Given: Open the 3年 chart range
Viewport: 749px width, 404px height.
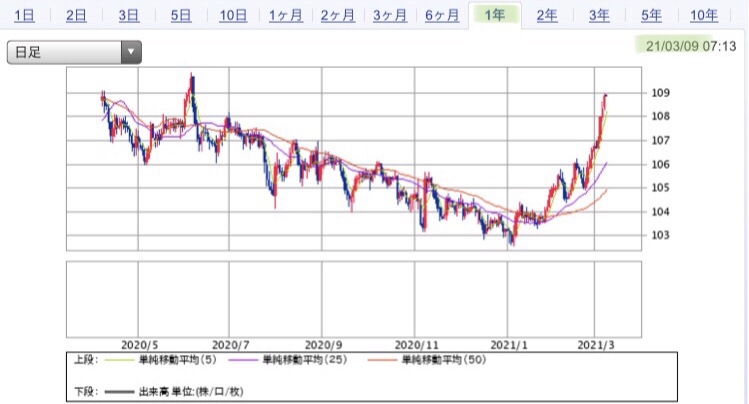Looking at the screenshot, I should coord(599,16).
